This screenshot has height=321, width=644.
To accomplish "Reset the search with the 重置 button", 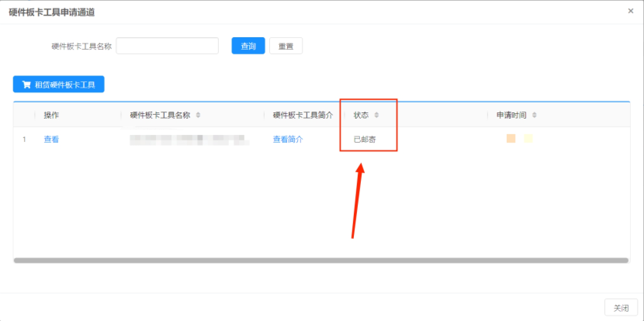I will (286, 46).
